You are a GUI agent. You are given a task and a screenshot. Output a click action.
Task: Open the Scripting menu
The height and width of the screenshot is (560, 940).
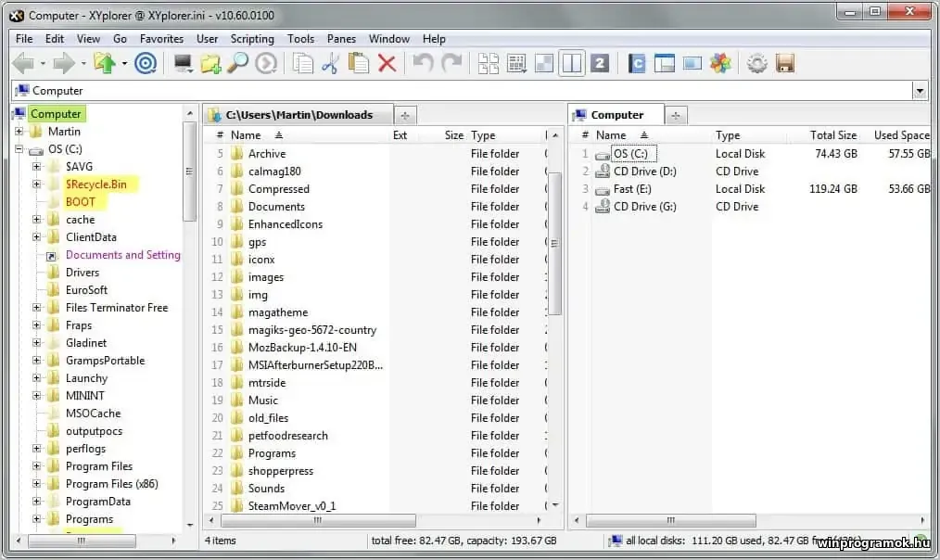pyautogui.click(x=252, y=39)
